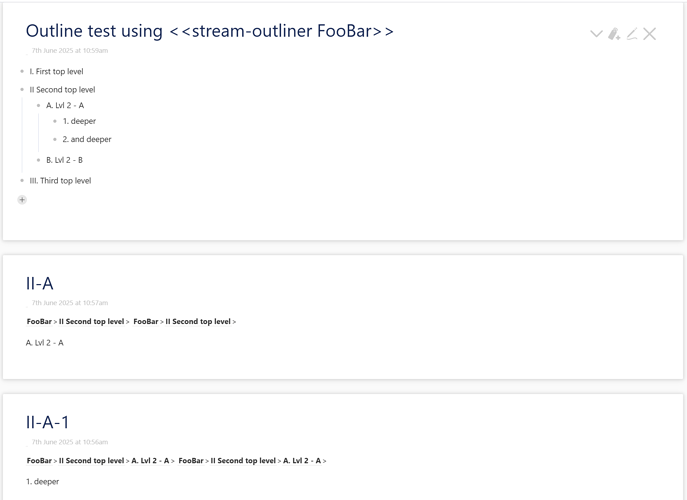Select the 2. and deeper node text
The image size is (687, 500).
(x=87, y=139)
